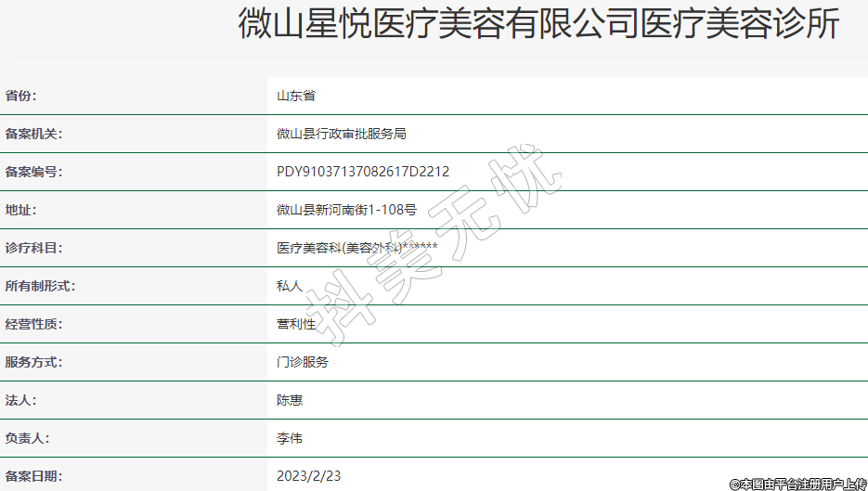Click the 本图由平台注册用户上传 footer notice
The width and height of the screenshot is (868, 491).
click(797, 484)
